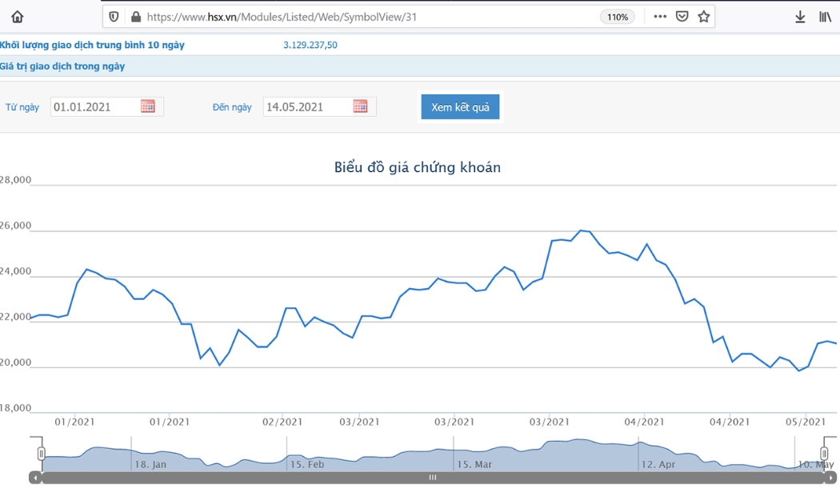The width and height of the screenshot is (840, 504).
Task: Open page actions three-dot menu
Action: click(660, 17)
